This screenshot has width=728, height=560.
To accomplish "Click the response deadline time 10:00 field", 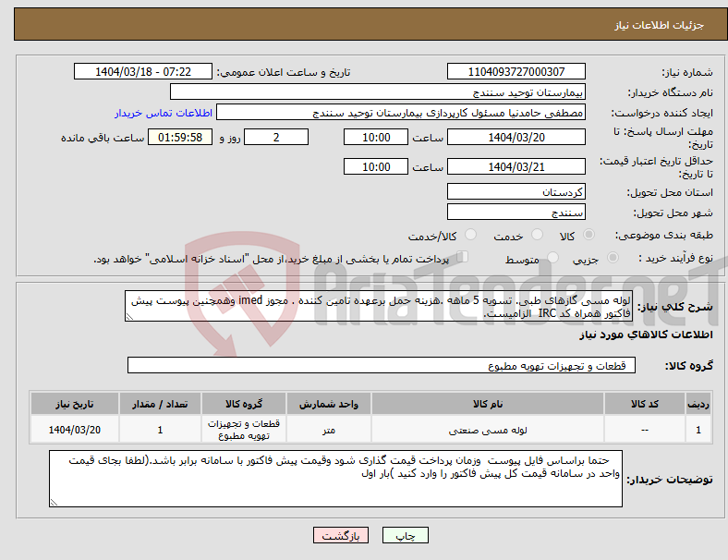I will (x=376, y=137).
